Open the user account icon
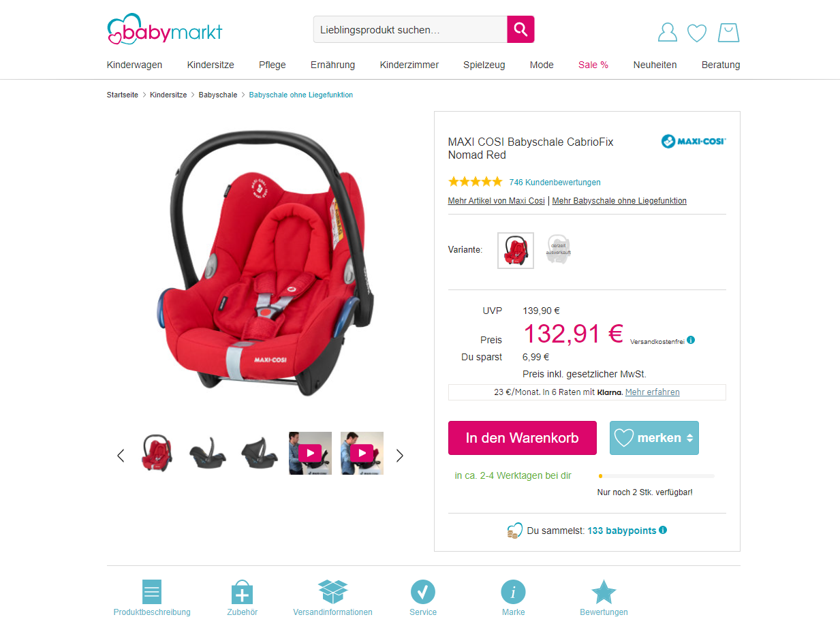Viewport: 840px width, 630px height. coord(667,33)
